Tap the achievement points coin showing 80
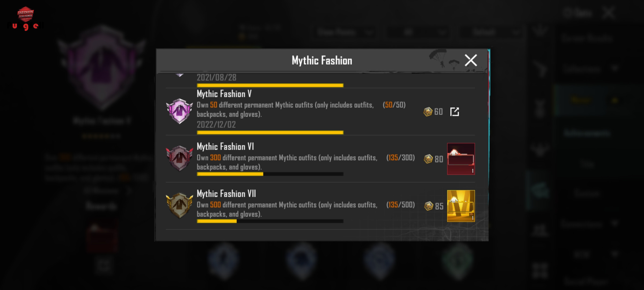The width and height of the screenshot is (644, 290). pyautogui.click(x=429, y=159)
